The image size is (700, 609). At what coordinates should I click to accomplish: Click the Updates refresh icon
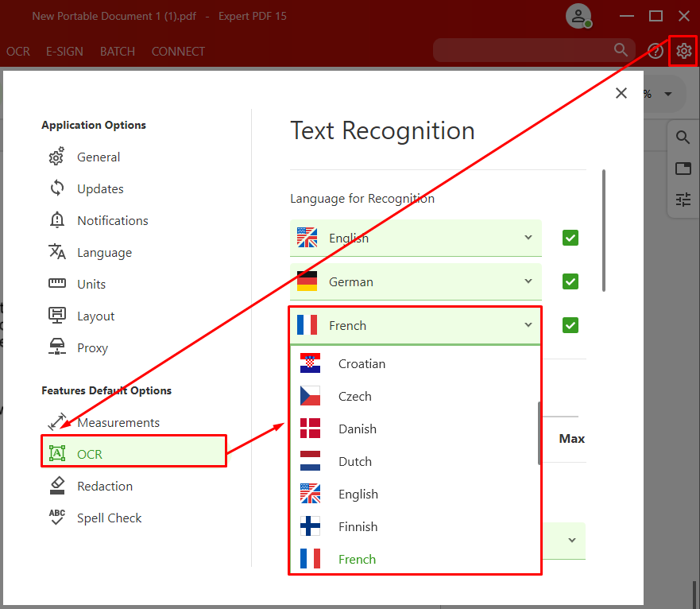click(x=56, y=188)
